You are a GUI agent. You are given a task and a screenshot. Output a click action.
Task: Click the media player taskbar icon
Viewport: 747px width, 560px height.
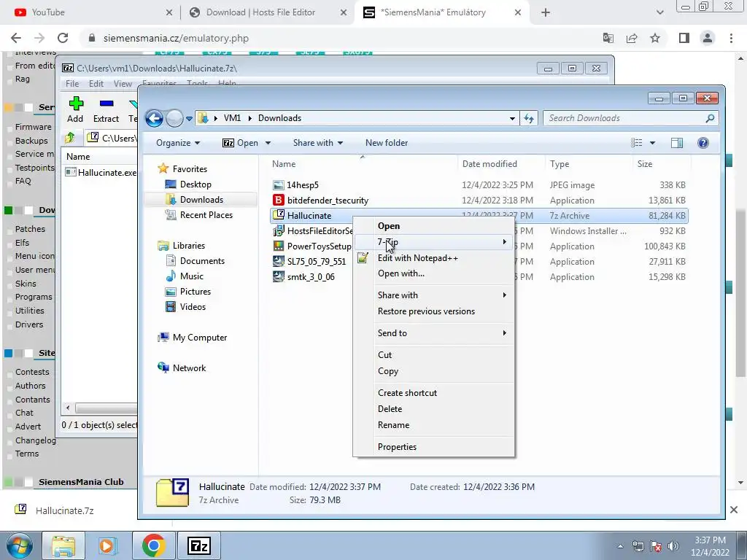point(108,545)
